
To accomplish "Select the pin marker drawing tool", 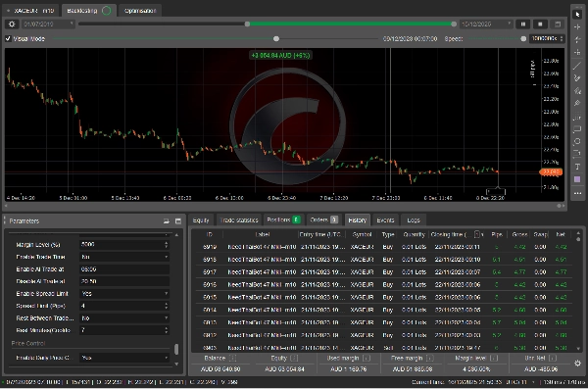I will click(x=577, y=103).
